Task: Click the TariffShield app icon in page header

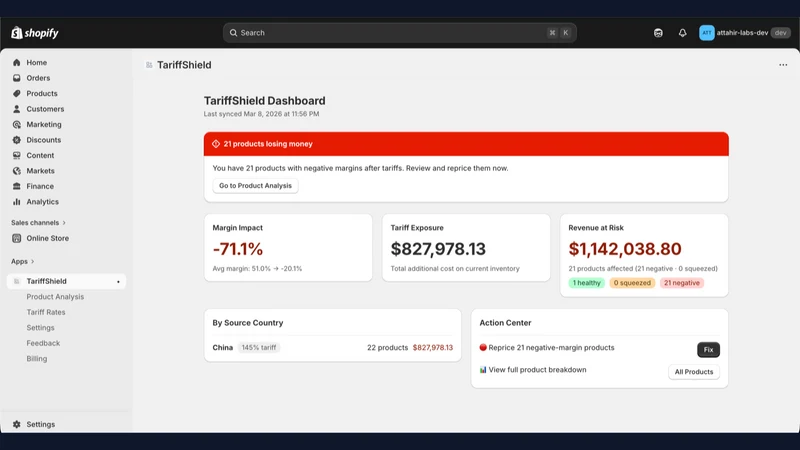Action: pos(149,65)
